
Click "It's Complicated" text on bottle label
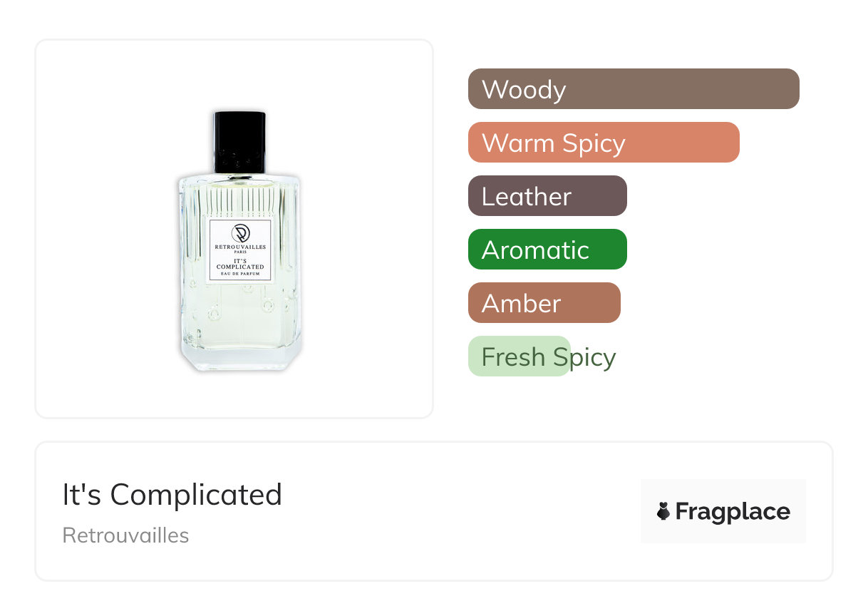pyautogui.click(x=240, y=264)
